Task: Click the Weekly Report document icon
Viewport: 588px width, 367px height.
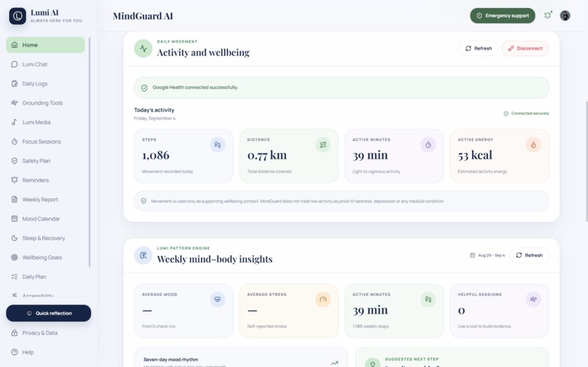Action: point(15,199)
